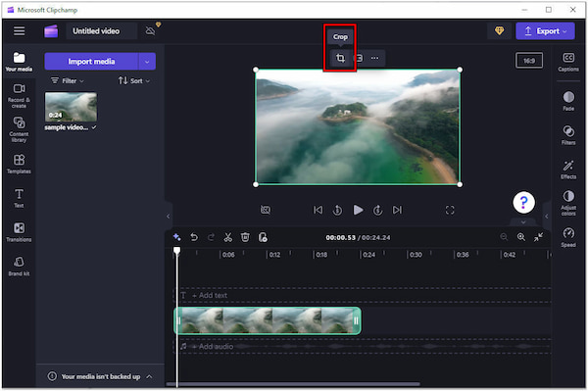Image resolution: width=588 pixels, height=391 pixels.
Task: Select the Crop tool icon
Action: click(340, 58)
